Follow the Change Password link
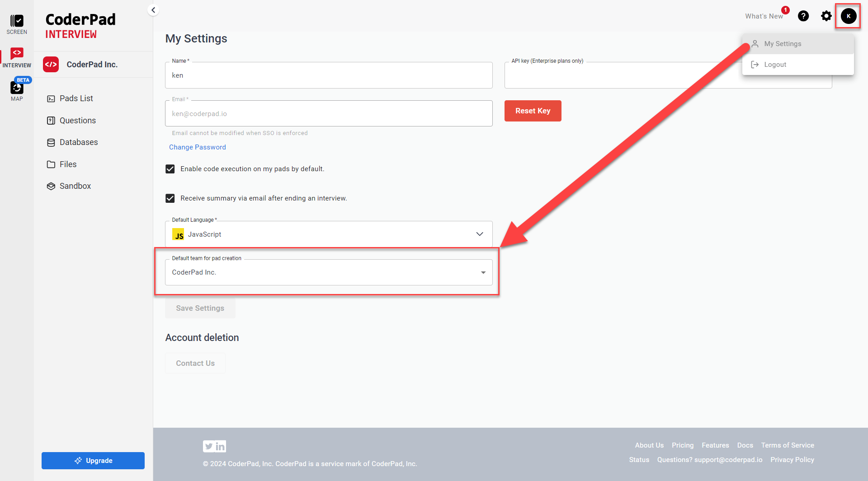Image resolution: width=868 pixels, height=481 pixels. [x=197, y=147]
